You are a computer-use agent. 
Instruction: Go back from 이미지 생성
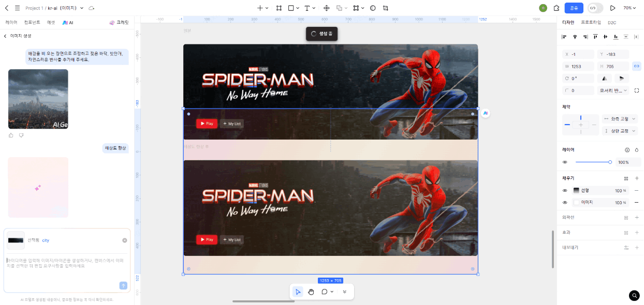(5, 36)
